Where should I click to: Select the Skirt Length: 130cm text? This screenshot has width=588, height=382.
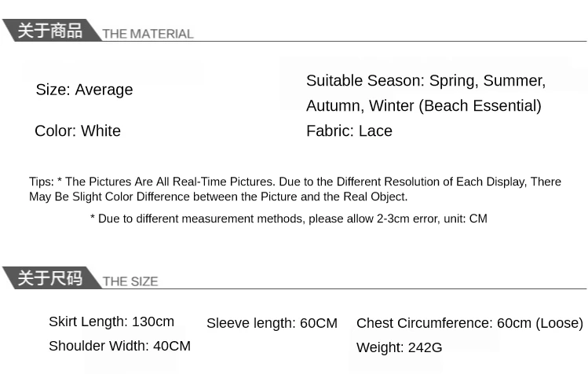111,321
